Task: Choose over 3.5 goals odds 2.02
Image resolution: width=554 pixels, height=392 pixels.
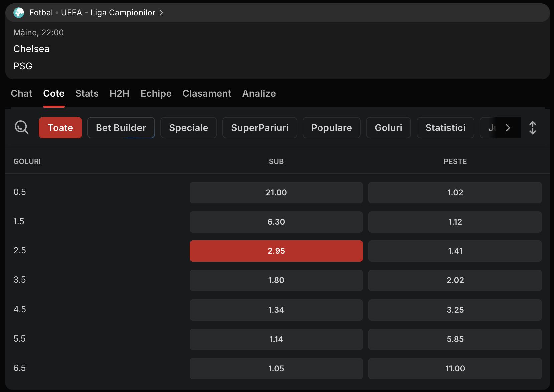Action: pyautogui.click(x=455, y=280)
